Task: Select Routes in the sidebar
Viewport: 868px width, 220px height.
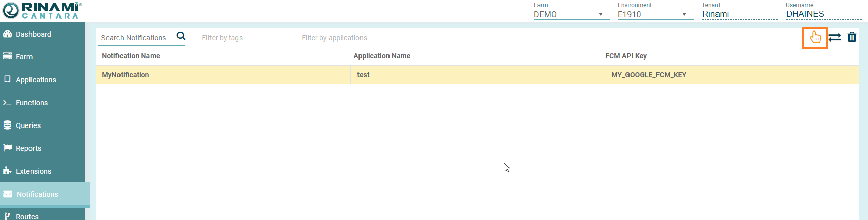Action: coord(27,216)
